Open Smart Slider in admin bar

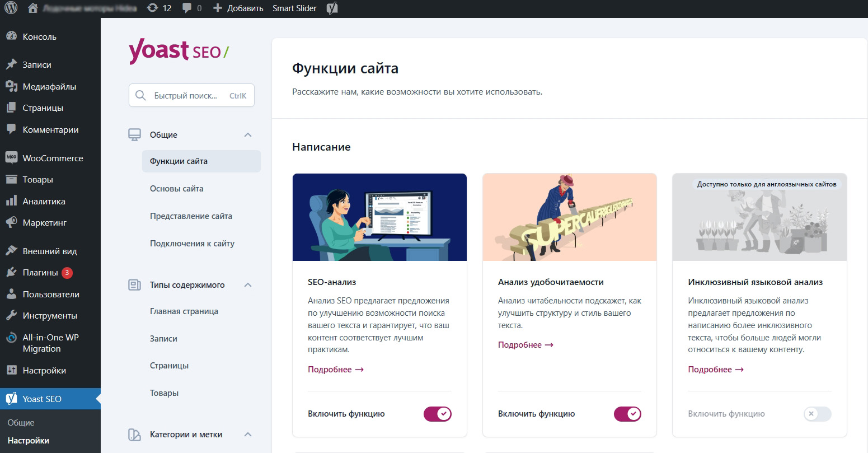[x=294, y=8]
